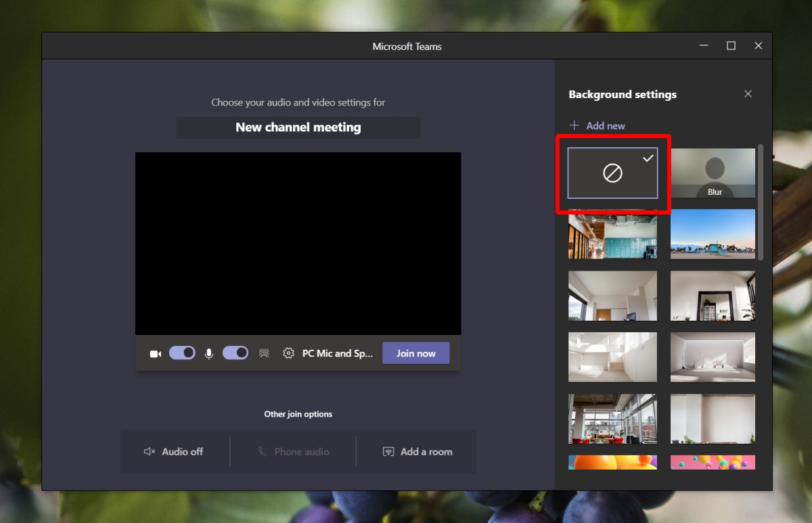This screenshot has height=523, width=812.
Task: Click the black video preview area
Action: (298, 244)
